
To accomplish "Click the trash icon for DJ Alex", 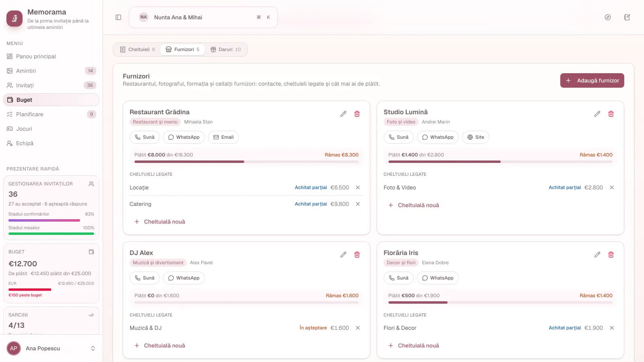I will click(357, 255).
